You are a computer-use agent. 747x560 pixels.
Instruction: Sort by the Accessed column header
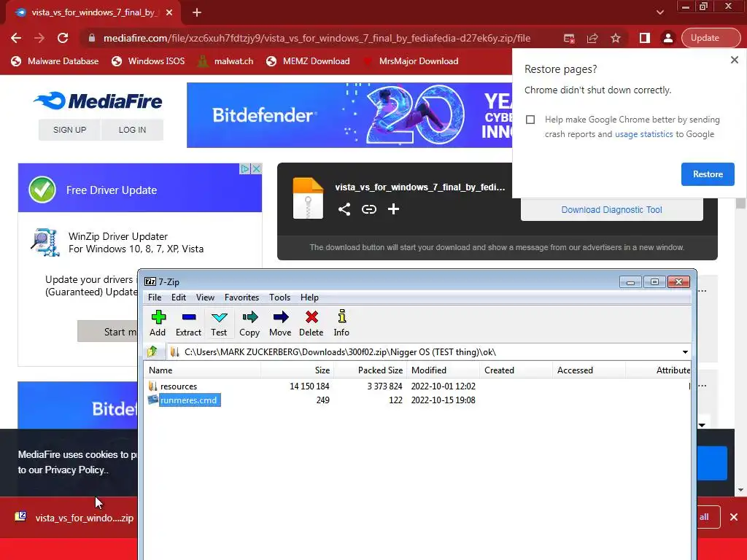(589, 370)
